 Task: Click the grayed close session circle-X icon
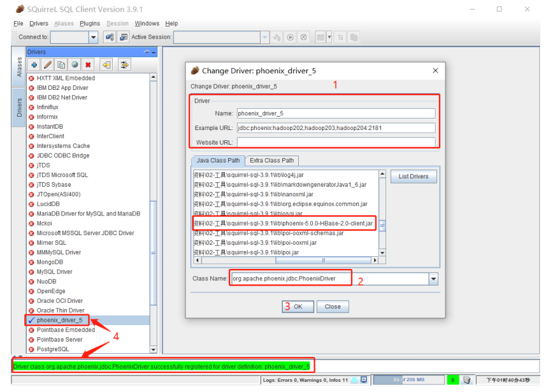[x=304, y=37]
